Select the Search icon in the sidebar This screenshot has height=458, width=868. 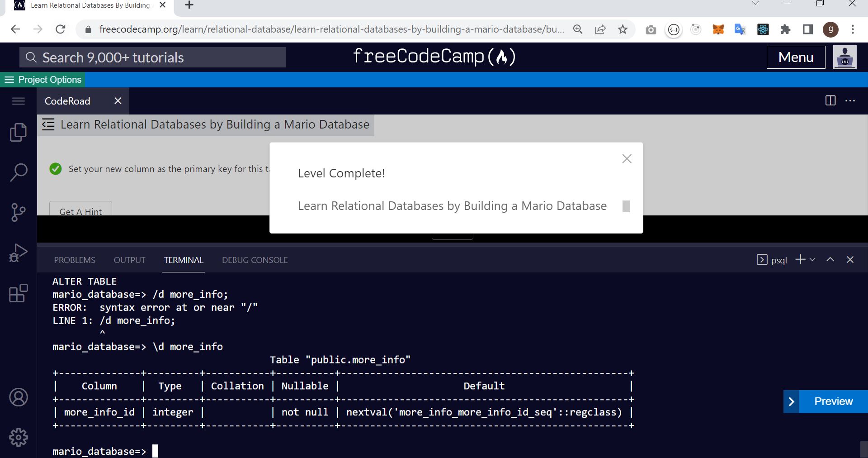point(18,172)
